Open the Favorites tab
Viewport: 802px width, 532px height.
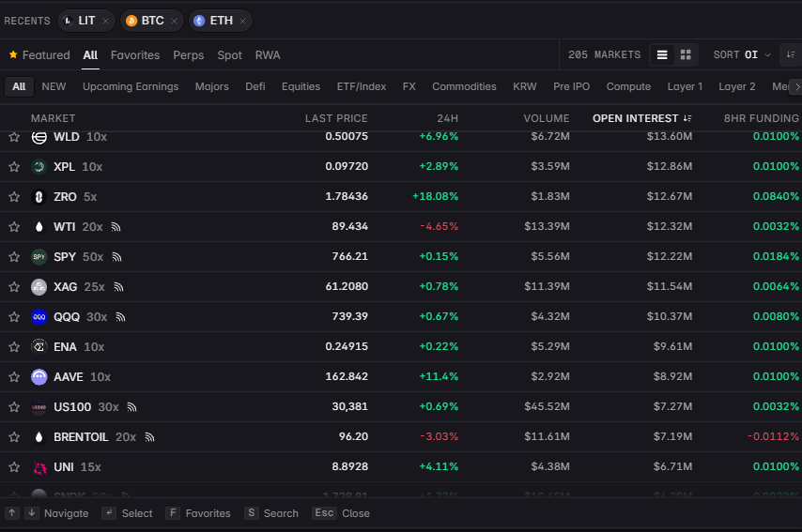[x=135, y=55]
